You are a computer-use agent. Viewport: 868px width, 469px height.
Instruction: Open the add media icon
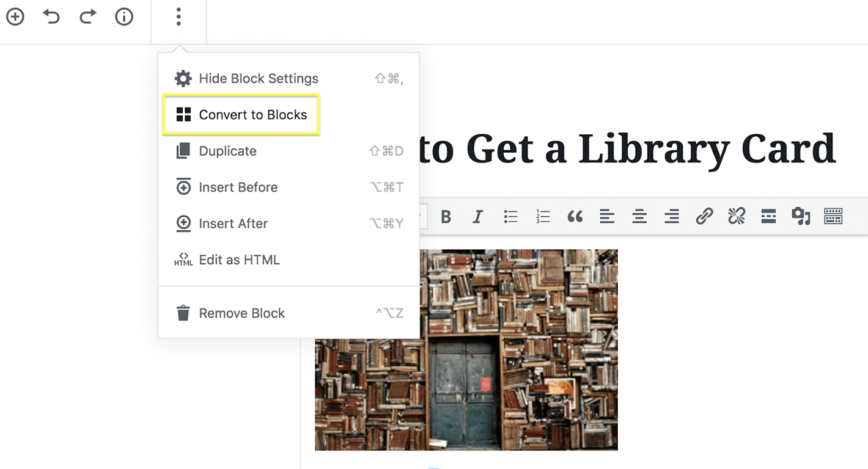pyautogui.click(x=801, y=216)
